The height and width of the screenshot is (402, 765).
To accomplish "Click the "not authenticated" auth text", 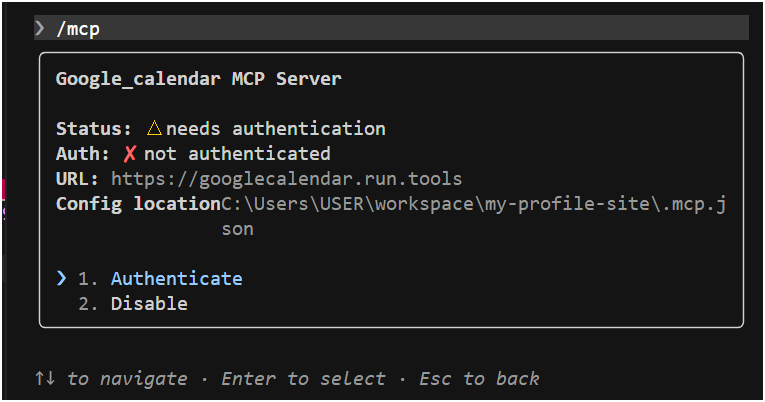I will coord(237,154).
